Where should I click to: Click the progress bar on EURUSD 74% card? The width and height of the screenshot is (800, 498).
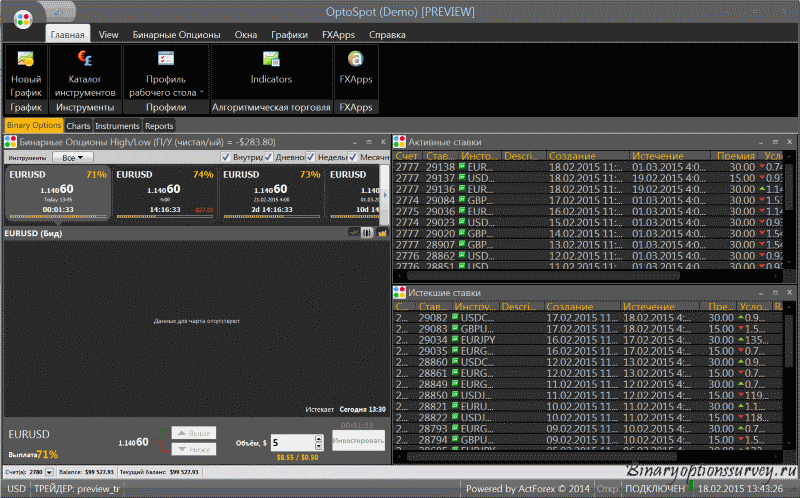164,216
